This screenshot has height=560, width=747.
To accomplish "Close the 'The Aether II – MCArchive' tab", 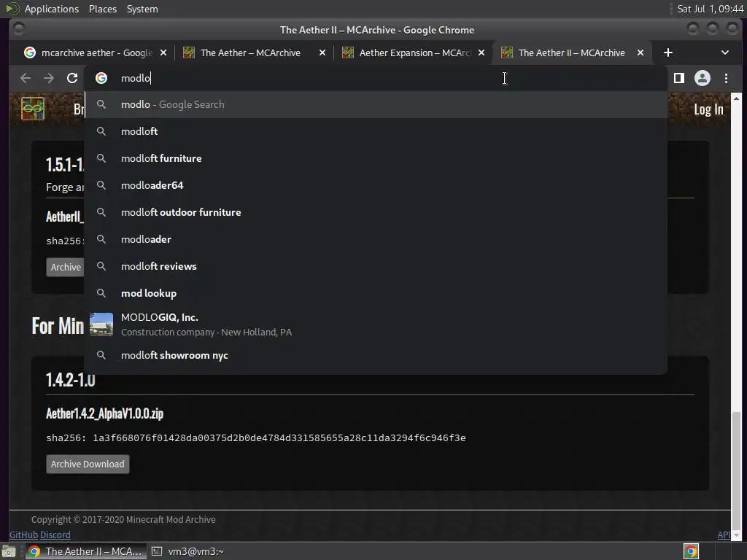I will click(x=640, y=52).
